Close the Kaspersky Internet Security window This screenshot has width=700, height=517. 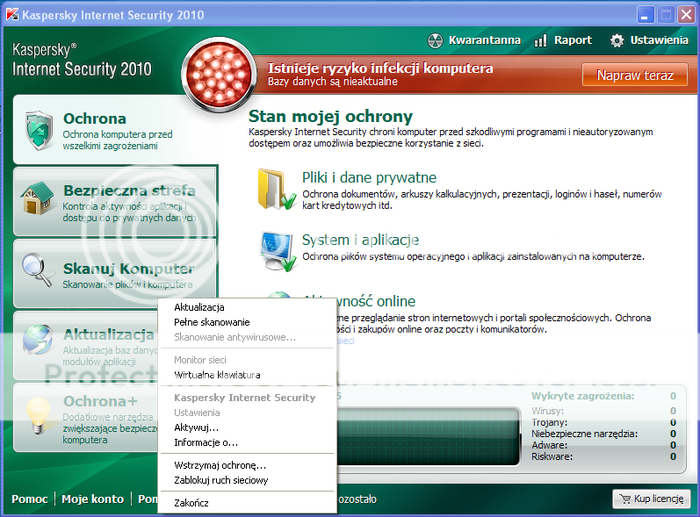[x=686, y=15]
